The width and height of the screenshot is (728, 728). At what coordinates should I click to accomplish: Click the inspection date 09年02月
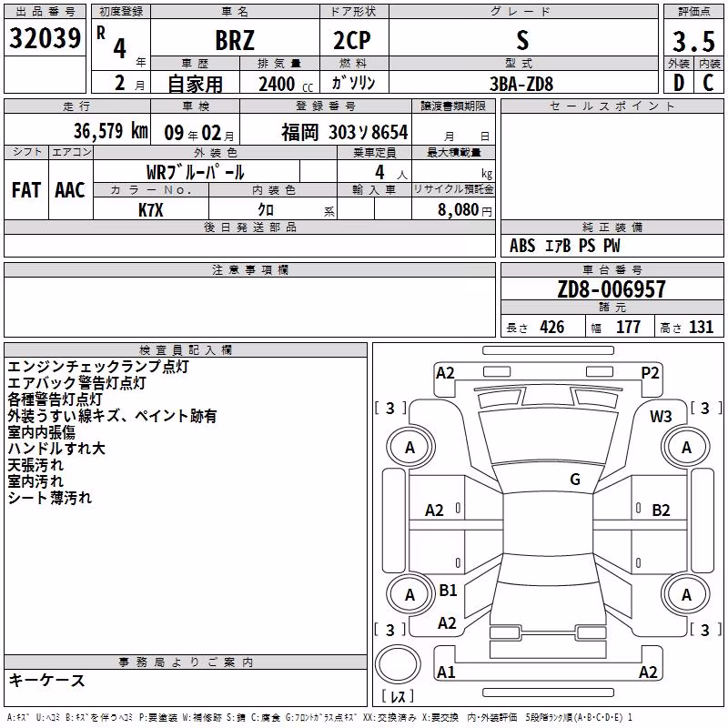(x=199, y=133)
